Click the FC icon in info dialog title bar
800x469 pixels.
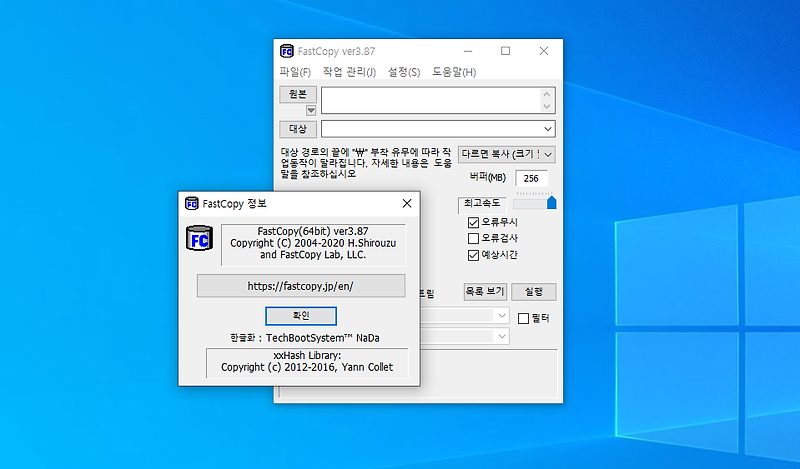click(191, 204)
